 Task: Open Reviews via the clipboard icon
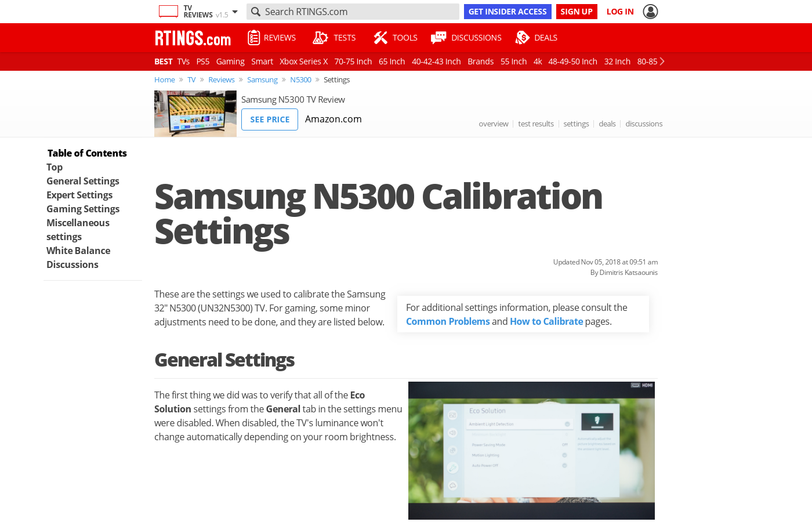(253, 38)
